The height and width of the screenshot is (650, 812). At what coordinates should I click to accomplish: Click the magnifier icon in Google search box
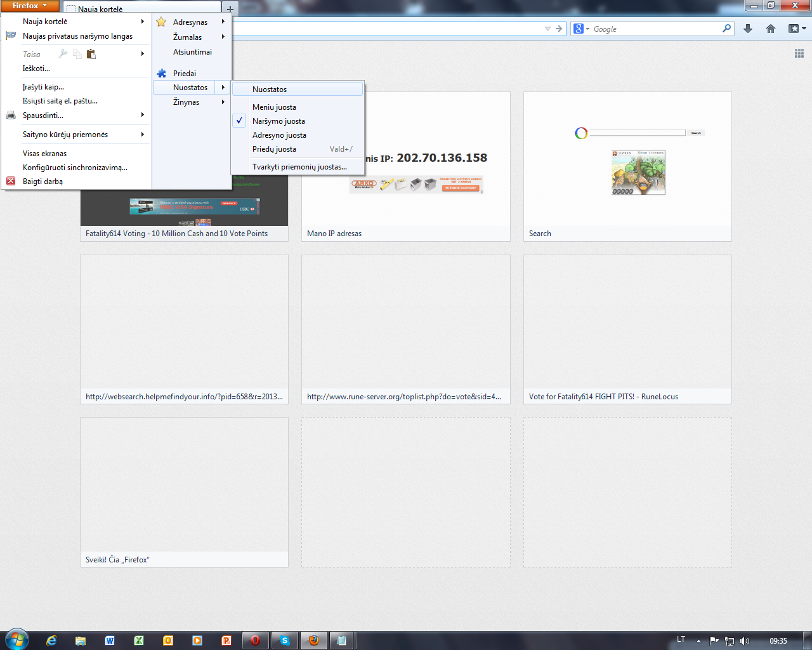click(726, 29)
